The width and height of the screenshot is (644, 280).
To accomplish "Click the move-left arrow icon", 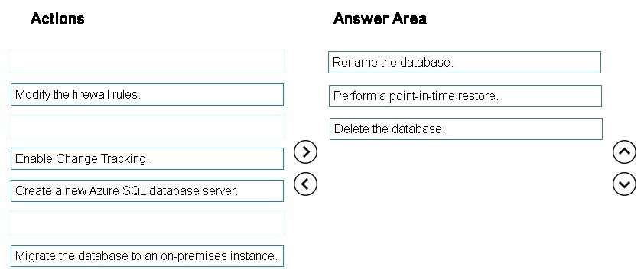I will (x=305, y=184).
